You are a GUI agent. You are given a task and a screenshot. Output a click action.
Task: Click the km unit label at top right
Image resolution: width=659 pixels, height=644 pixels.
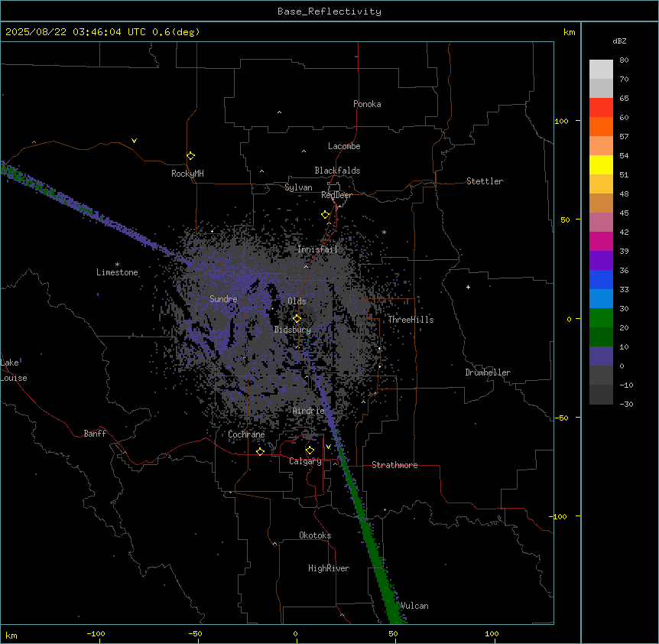tap(569, 32)
